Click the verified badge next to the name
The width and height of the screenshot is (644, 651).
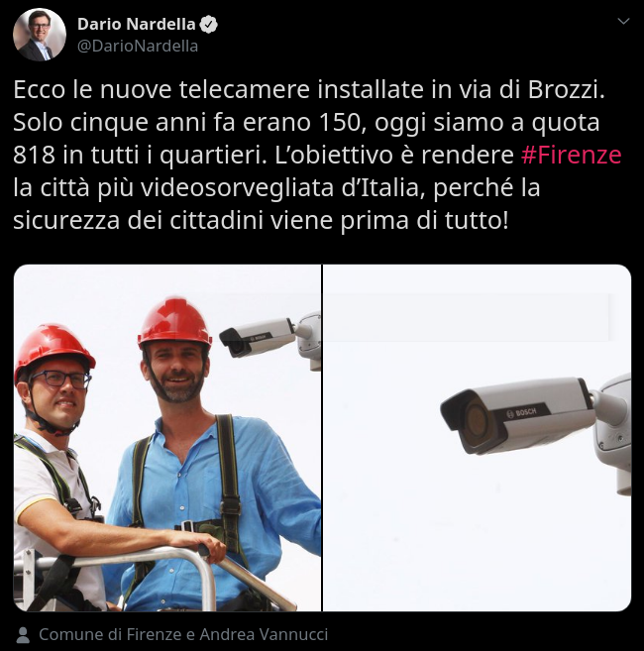[x=208, y=25]
